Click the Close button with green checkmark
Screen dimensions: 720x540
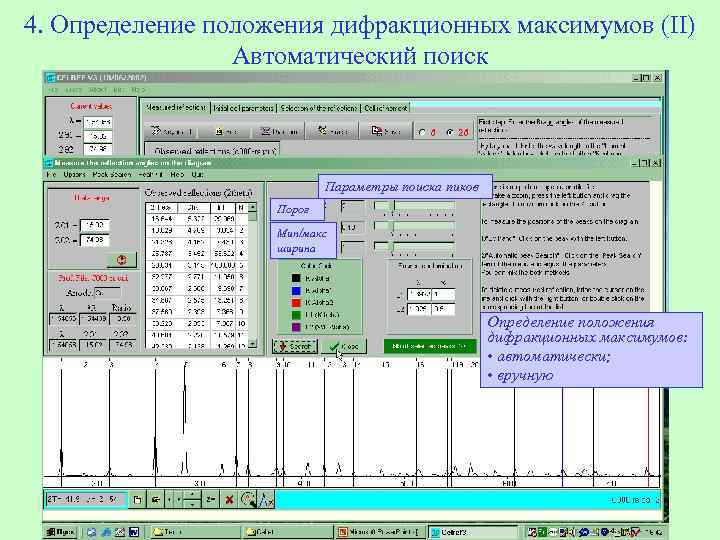tap(344, 346)
